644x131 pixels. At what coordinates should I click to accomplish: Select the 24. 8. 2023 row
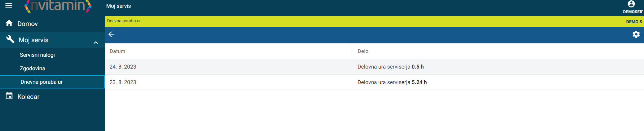[374, 67]
